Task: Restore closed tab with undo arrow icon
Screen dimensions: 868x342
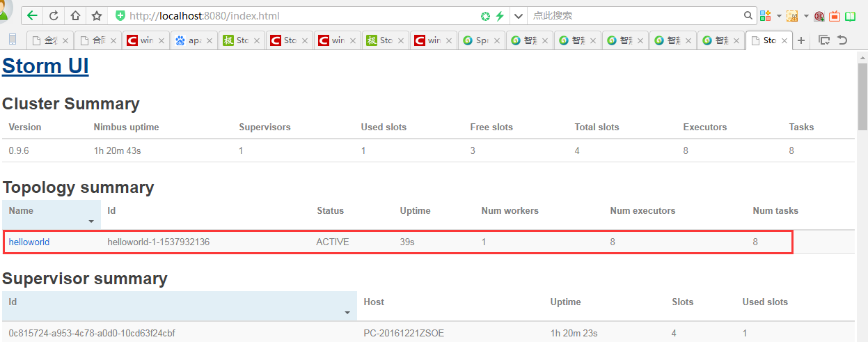Action: tap(842, 40)
